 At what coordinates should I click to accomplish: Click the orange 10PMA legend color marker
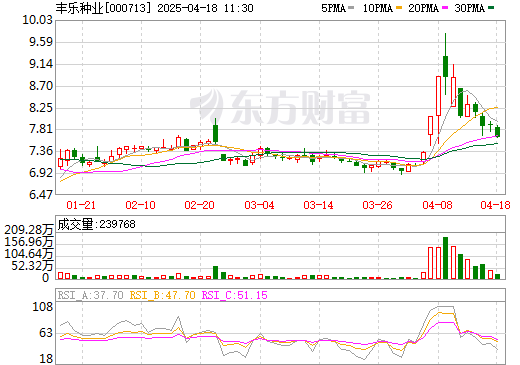399,8
